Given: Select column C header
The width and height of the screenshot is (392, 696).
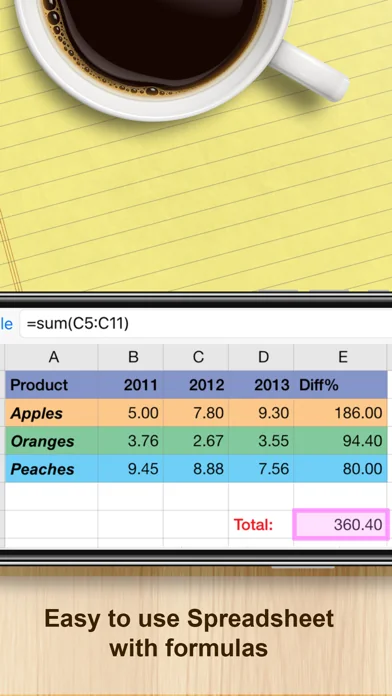Looking at the screenshot, I should (x=196, y=357).
